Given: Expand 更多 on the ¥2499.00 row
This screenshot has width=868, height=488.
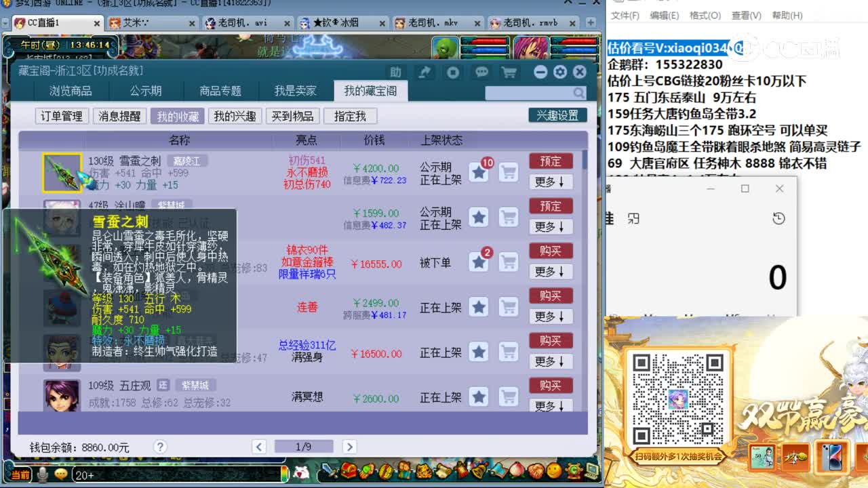Looking at the screenshot, I should tap(550, 317).
